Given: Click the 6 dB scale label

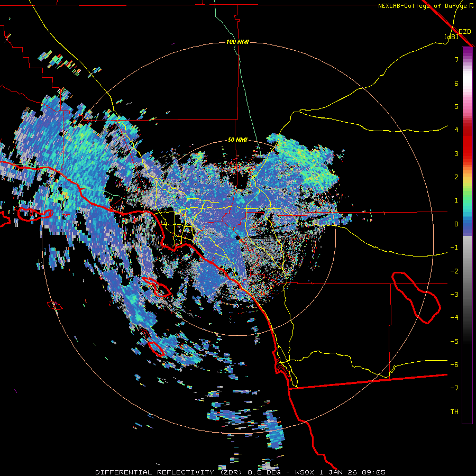Looking at the screenshot, I should tap(456, 83).
